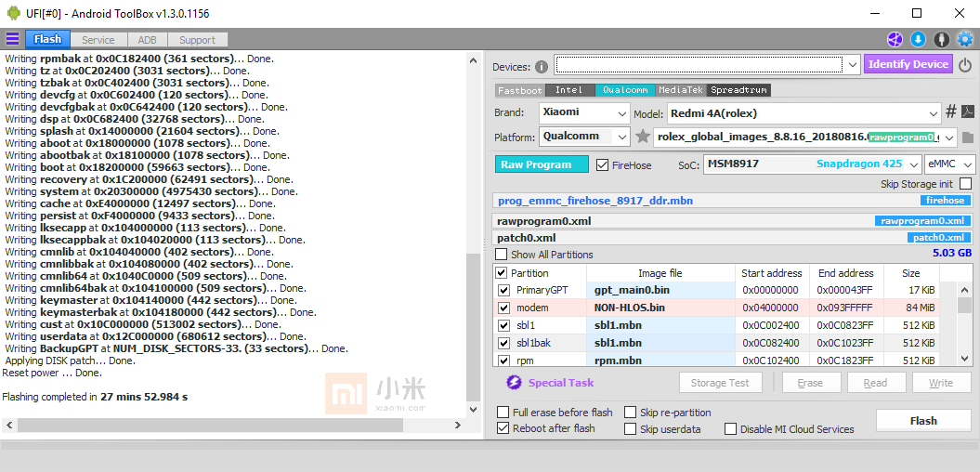Click the Raw Program button
Screen dimensions: 980x472
click(542, 164)
